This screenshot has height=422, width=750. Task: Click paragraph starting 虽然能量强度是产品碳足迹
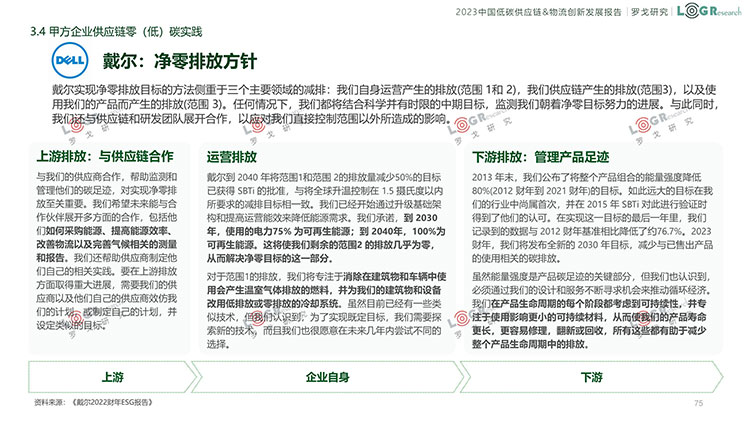pos(591,310)
